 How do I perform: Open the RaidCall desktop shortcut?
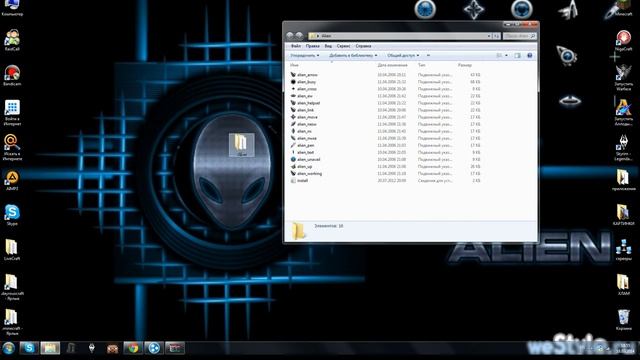(x=12, y=40)
